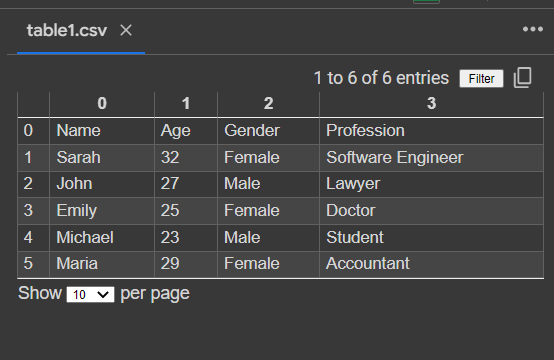
Task: Sort by column 3 header
Action: (431, 104)
